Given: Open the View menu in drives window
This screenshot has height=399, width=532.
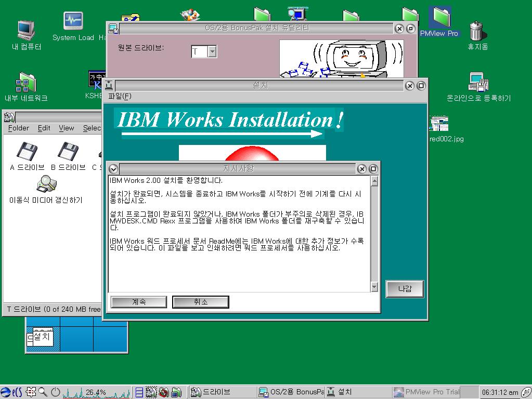Looking at the screenshot, I should 66,128.
